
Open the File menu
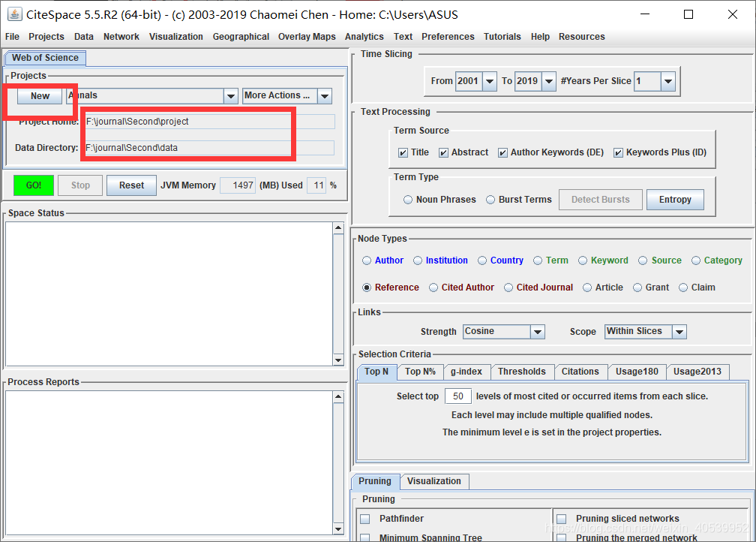coord(12,37)
